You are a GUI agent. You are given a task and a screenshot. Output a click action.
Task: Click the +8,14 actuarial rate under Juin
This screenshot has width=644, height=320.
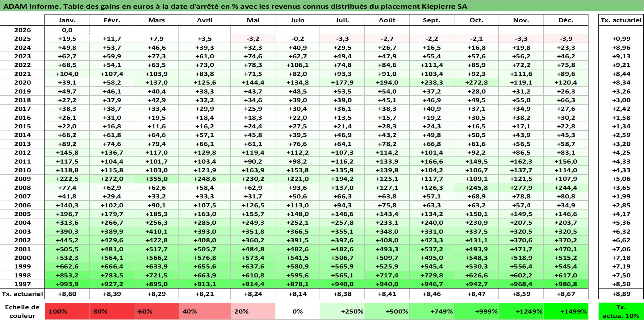(298, 294)
